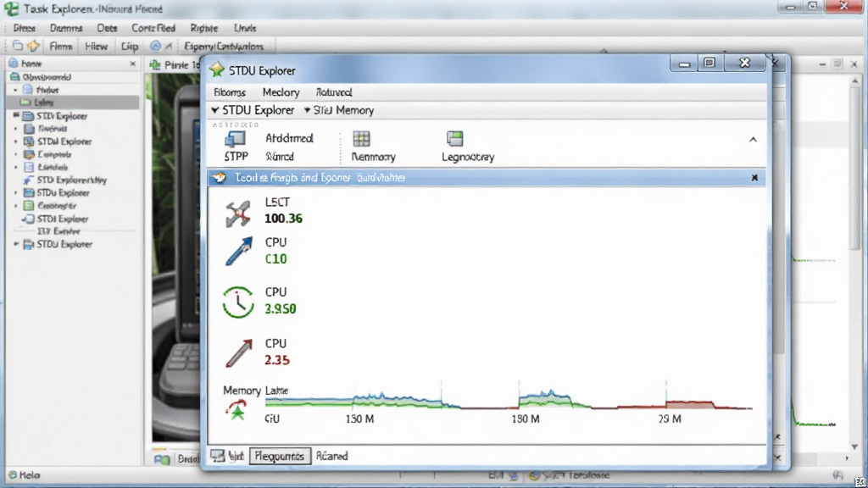
Task: Close the blue banner bar
Action: [x=754, y=178]
